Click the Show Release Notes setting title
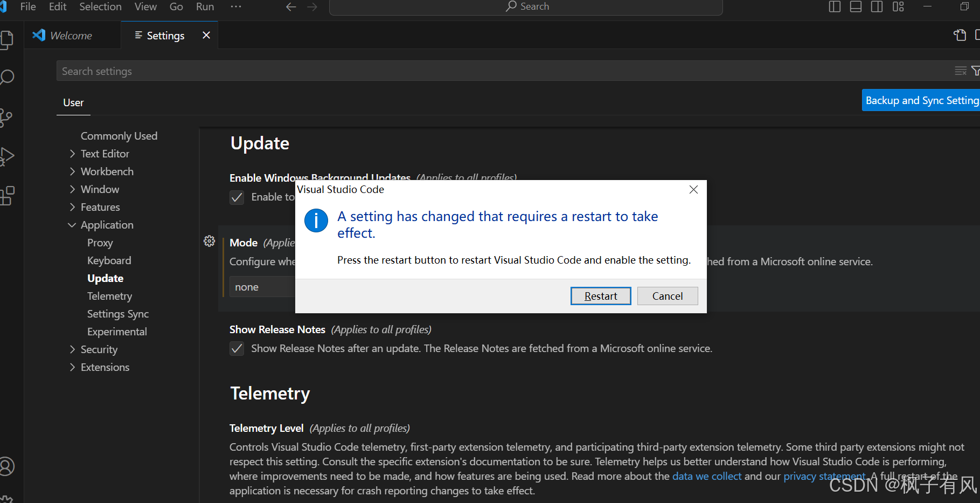The height and width of the screenshot is (503, 980). pyautogui.click(x=277, y=329)
